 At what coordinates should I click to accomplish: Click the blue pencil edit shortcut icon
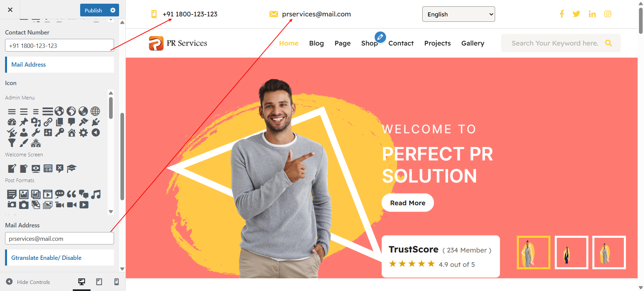click(x=380, y=37)
